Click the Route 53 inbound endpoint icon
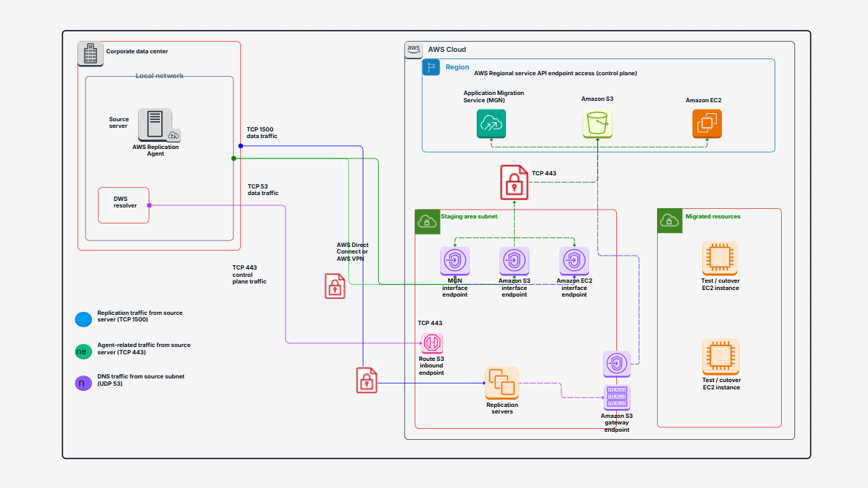This screenshot has width=868, height=488. (x=431, y=343)
